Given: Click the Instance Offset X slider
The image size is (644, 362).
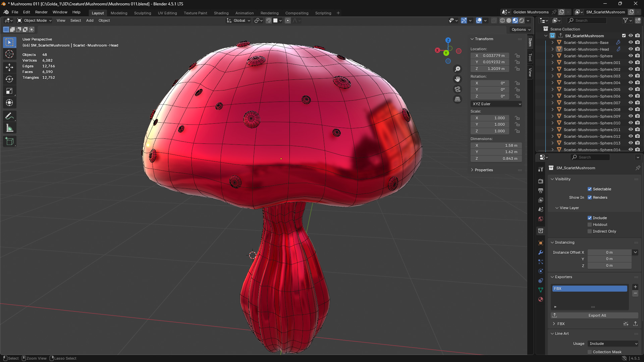Looking at the screenshot, I should pos(609,252).
